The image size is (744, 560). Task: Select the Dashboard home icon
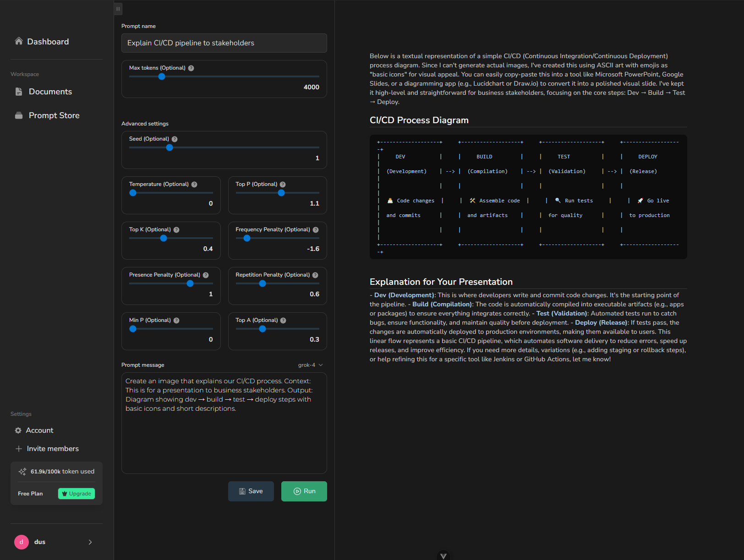coord(19,41)
